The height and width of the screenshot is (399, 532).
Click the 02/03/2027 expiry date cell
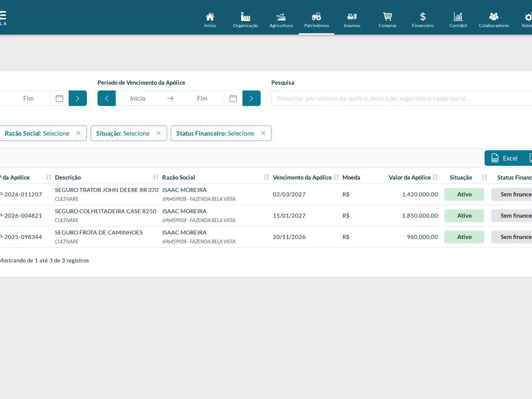289,194
